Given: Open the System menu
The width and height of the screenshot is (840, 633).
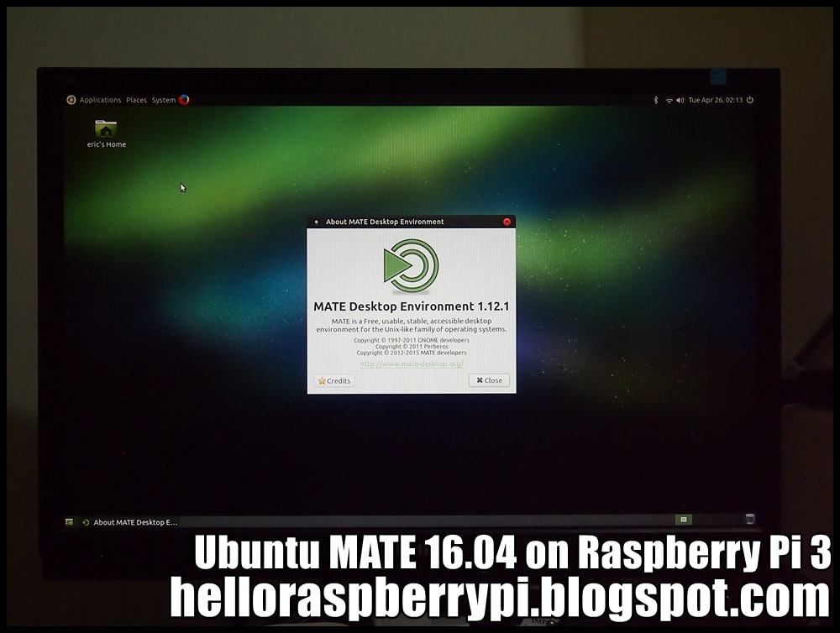Looking at the screenshot, I should pos(164,100).
